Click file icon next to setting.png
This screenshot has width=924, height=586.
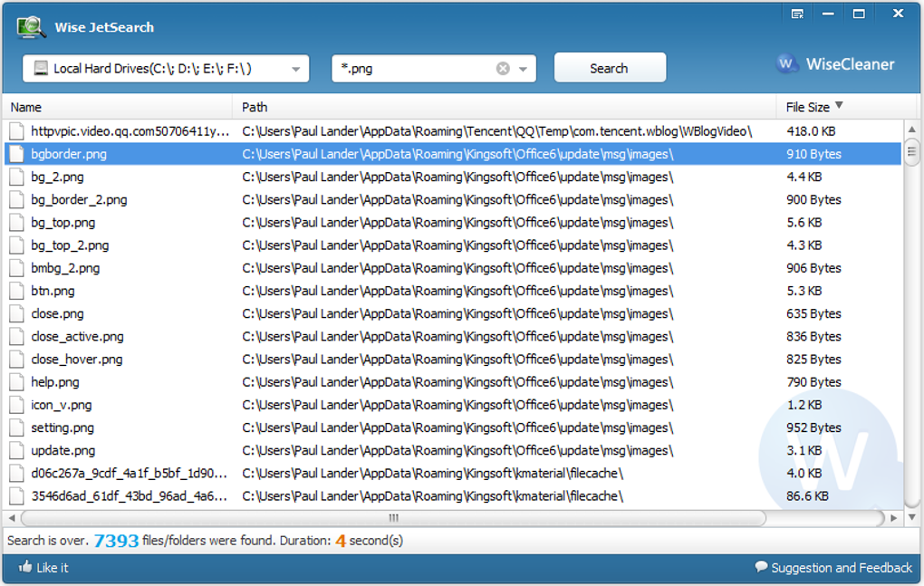17,428
